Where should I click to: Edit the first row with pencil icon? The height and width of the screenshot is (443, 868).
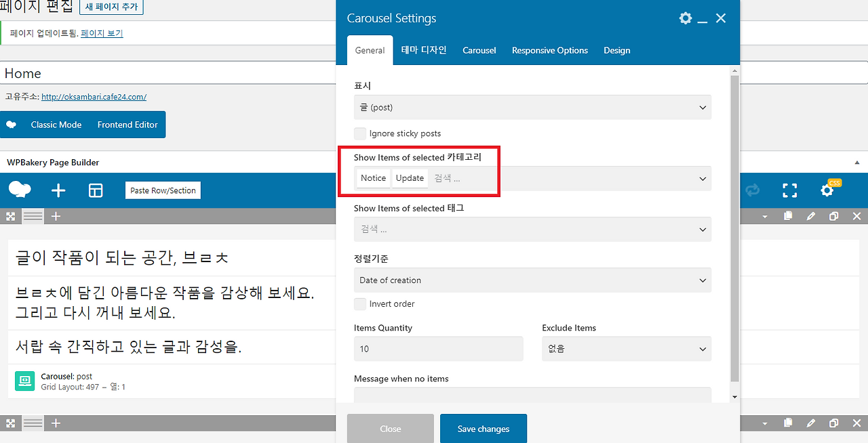click(811, 216)
